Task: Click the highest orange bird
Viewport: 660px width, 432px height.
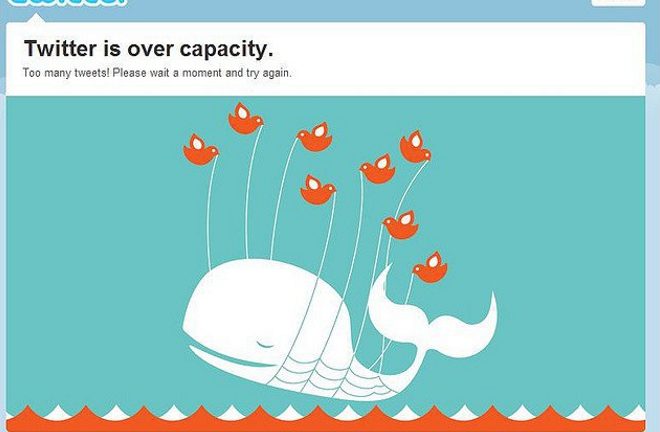Action: coord(246,118)
